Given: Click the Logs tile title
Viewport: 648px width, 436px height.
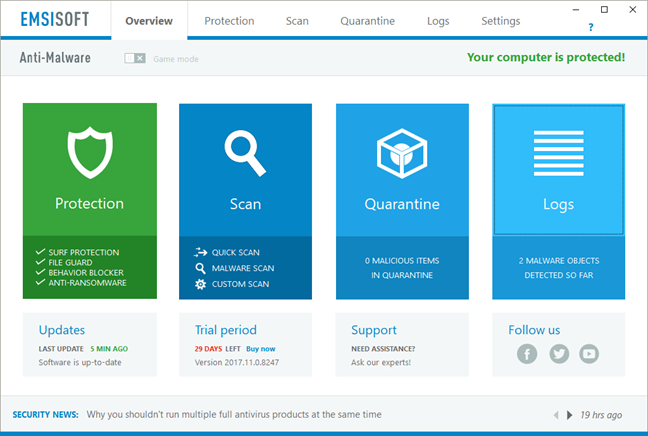Looking at the screenshot, I should (558, 204).
